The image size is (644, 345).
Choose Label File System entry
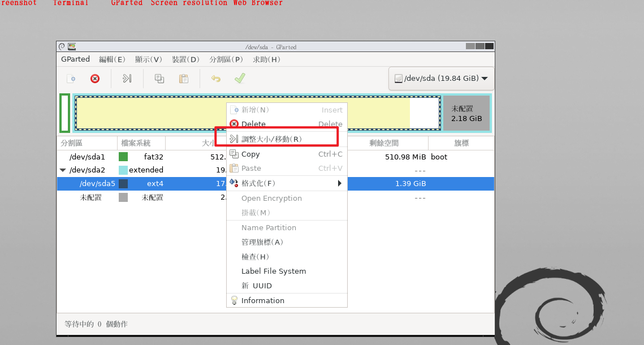click(x=287, y=271)
